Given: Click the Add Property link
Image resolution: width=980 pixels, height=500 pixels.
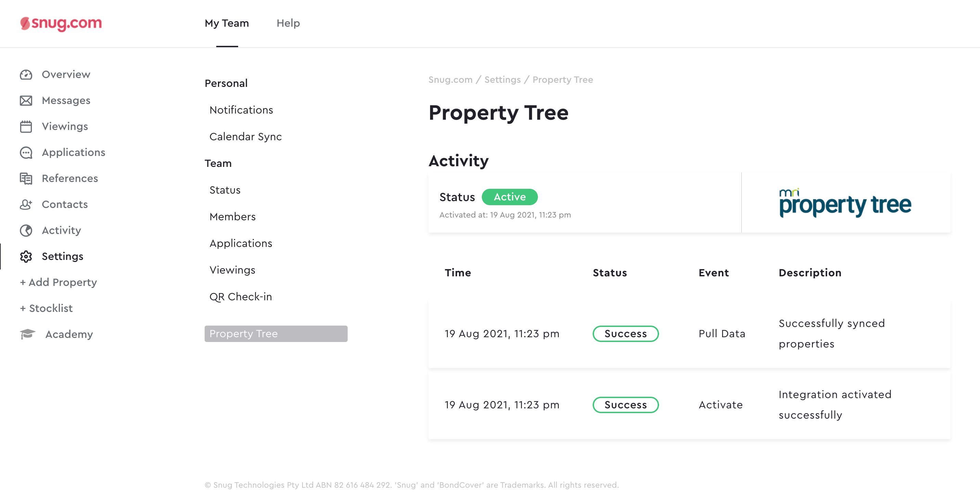Looking at the screenshot, I should click(x=59, y=282).
